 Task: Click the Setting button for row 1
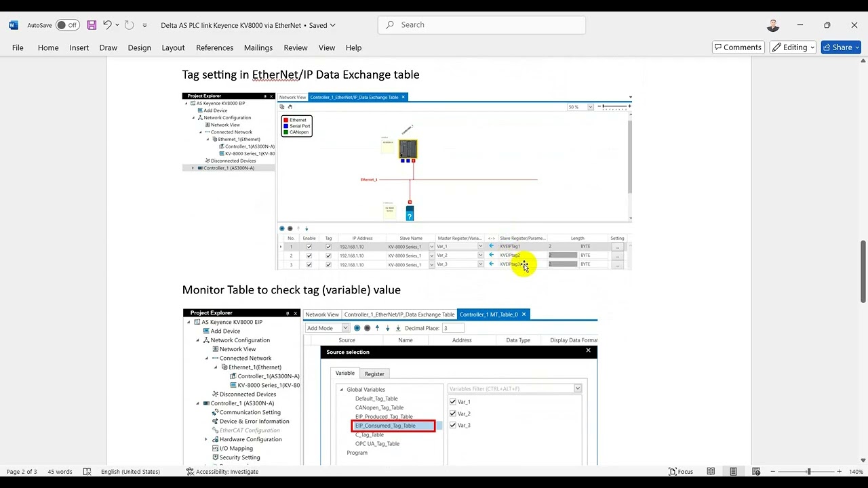click(617, 247)
